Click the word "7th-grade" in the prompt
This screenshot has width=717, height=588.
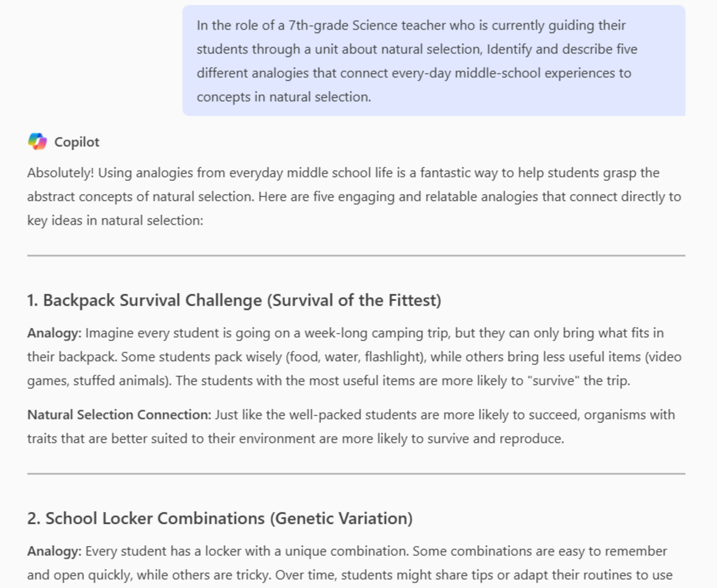point(318,26)
